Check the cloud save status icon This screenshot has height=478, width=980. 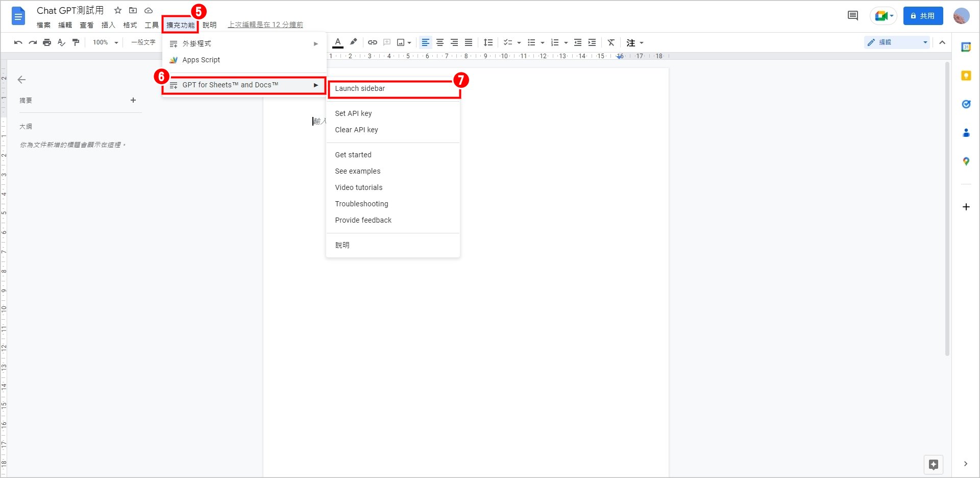tap(149, 10)
